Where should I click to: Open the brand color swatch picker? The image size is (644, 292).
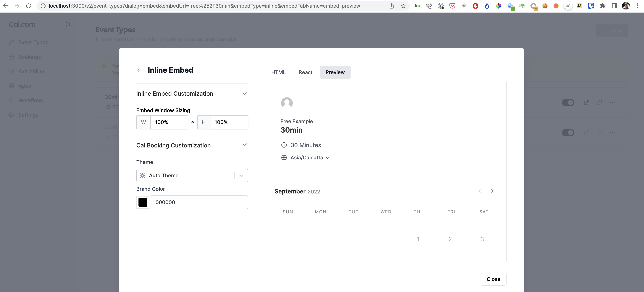[x=142, y=202]
